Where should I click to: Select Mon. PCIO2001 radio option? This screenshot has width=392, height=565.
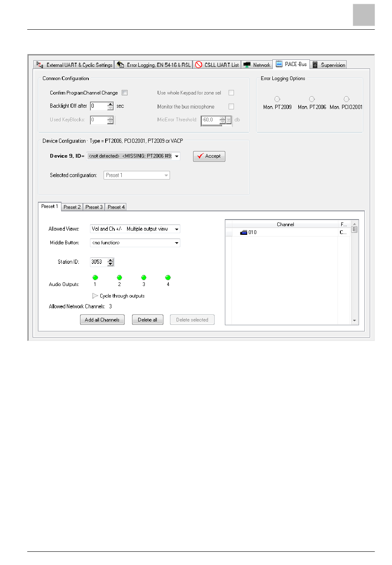click(347, 99)
